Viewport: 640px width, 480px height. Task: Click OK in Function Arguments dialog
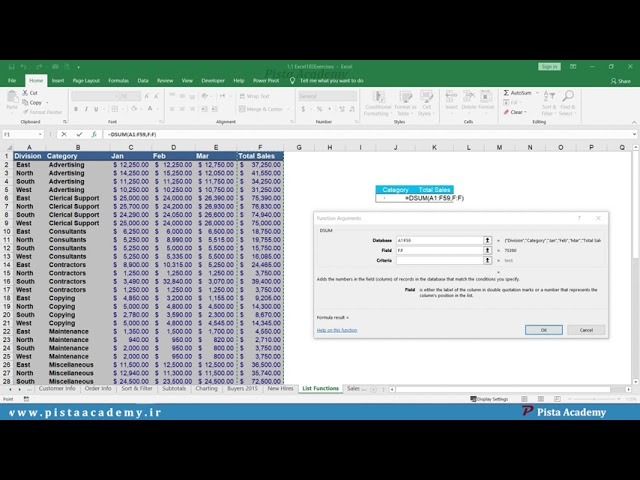coord(544,330)
